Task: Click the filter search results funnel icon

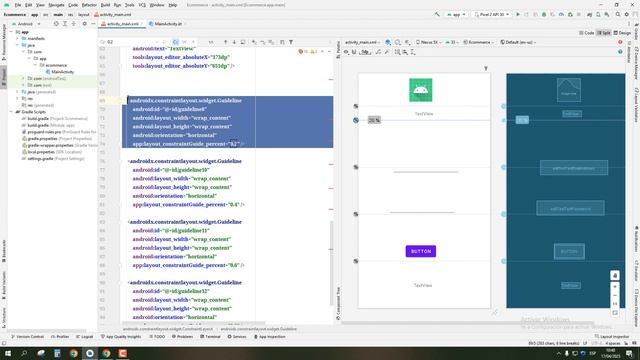Action: click(291, 42)
